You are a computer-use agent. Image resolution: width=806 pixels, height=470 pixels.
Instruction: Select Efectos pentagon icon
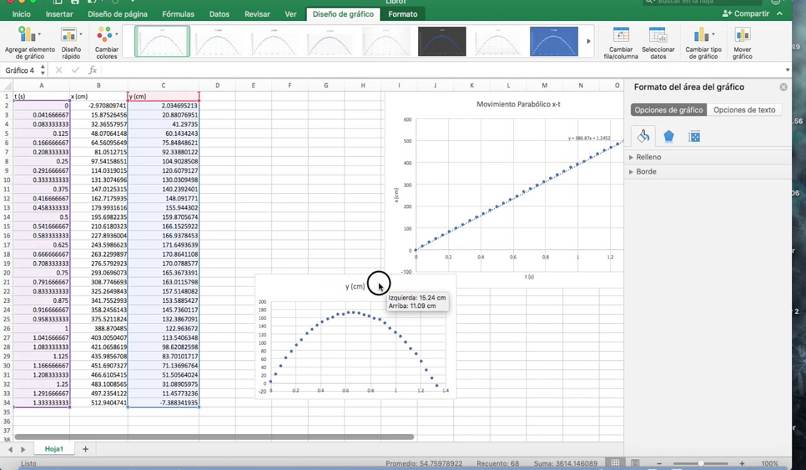(x=668, y=136)
